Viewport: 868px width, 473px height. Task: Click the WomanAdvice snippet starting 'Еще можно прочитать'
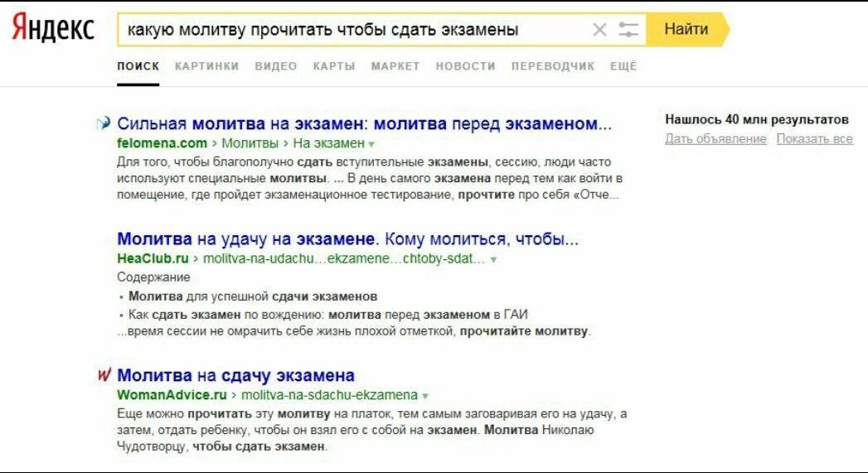372,430
